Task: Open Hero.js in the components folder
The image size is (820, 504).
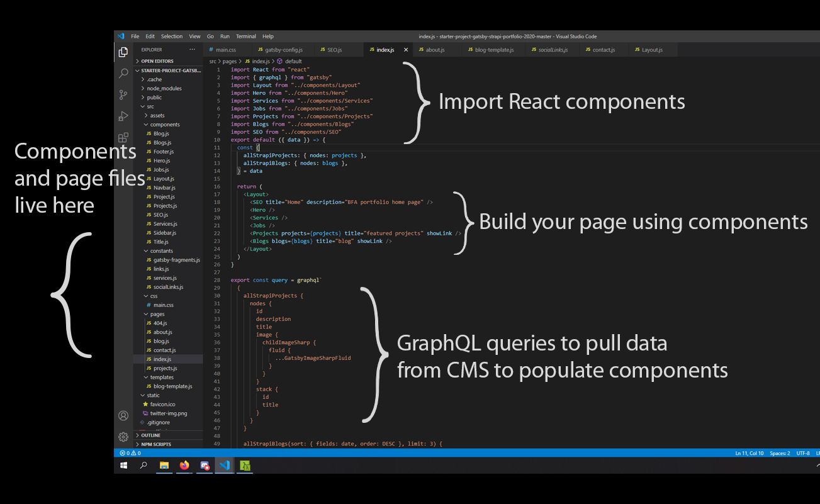Action: pyautogui.click(x=168, y=160)
